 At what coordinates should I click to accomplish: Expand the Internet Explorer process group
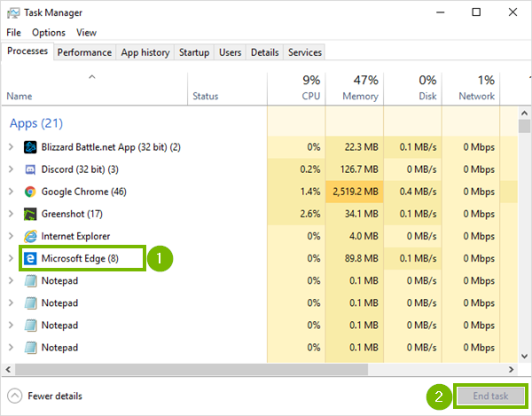pyautogui.click(x=11, y=236)
